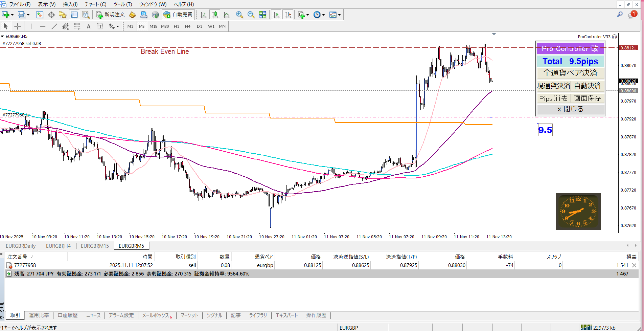Open the 新規注文 new order window
Image resolution: width=644 pixels, height=331 pixels.
[111, 15]
